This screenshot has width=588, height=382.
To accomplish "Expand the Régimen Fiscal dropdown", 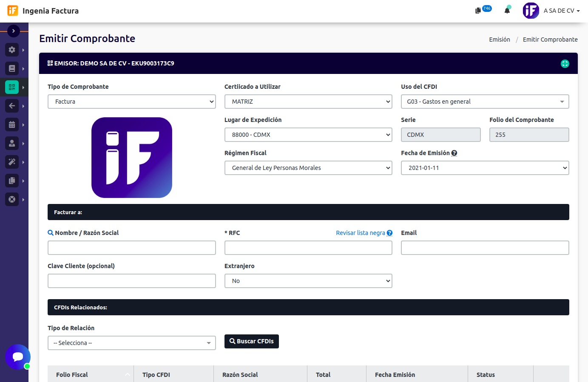I will 308,168.
